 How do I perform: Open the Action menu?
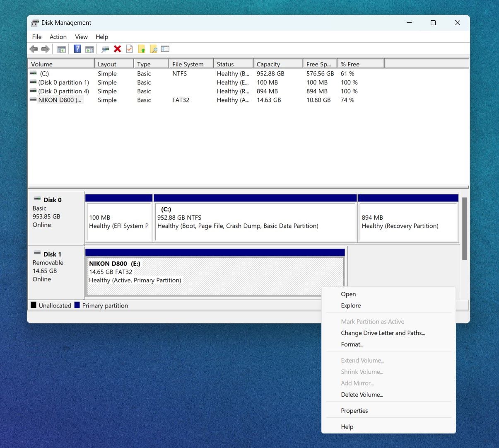(x=58, y=37)
